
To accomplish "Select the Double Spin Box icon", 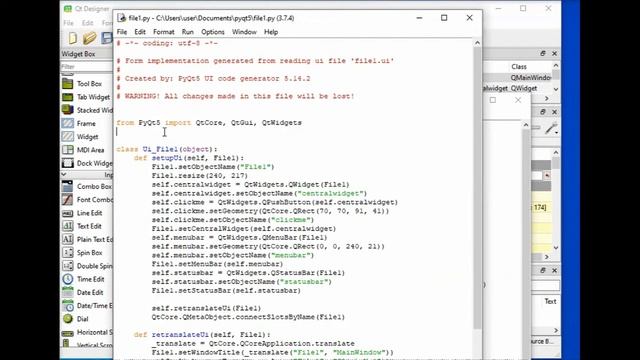I will tap(68, 266).
